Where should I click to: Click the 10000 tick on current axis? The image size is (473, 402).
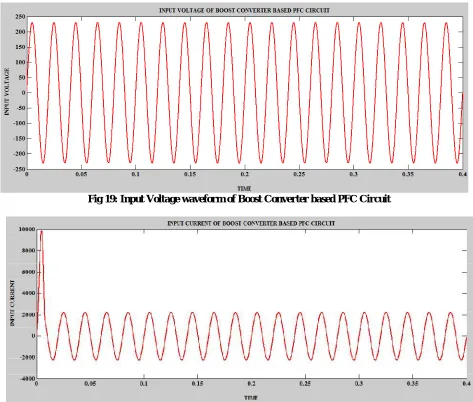click(x=27, y=229)
